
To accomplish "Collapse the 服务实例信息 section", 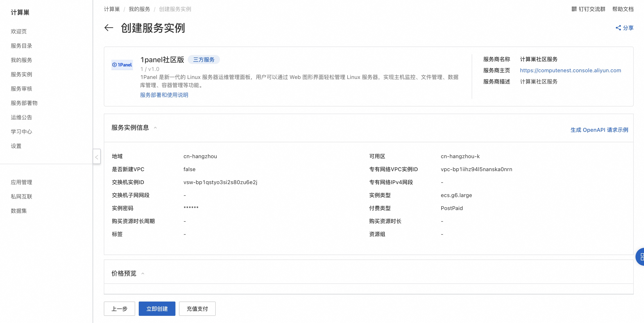I will click(155, 128).
